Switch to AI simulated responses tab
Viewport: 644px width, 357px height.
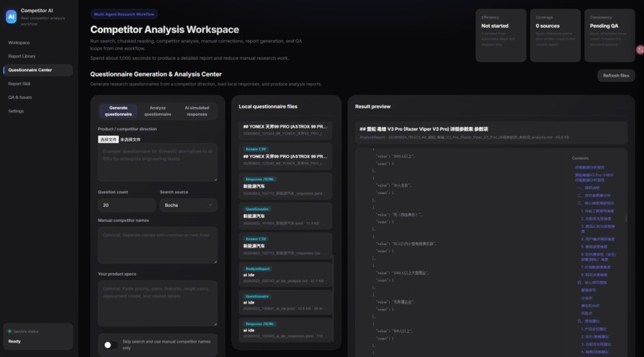click(x=197, y=111)
